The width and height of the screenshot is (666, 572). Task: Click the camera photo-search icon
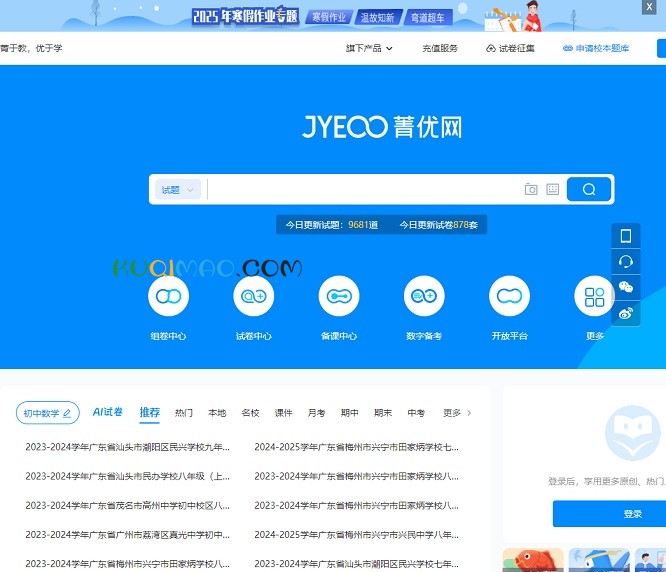pyautogui.click(x=531, y=189)
